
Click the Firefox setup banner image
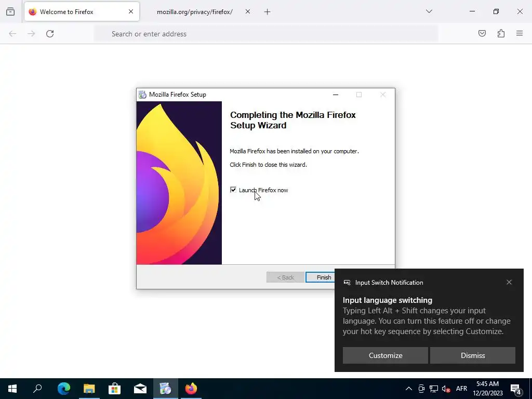[179, 183]
